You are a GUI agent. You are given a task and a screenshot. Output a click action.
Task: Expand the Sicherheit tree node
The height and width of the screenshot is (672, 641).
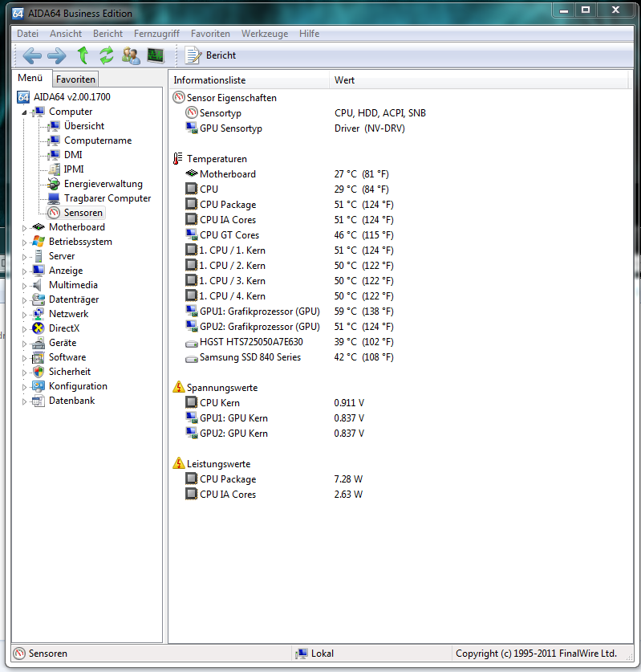click(24, 373)
